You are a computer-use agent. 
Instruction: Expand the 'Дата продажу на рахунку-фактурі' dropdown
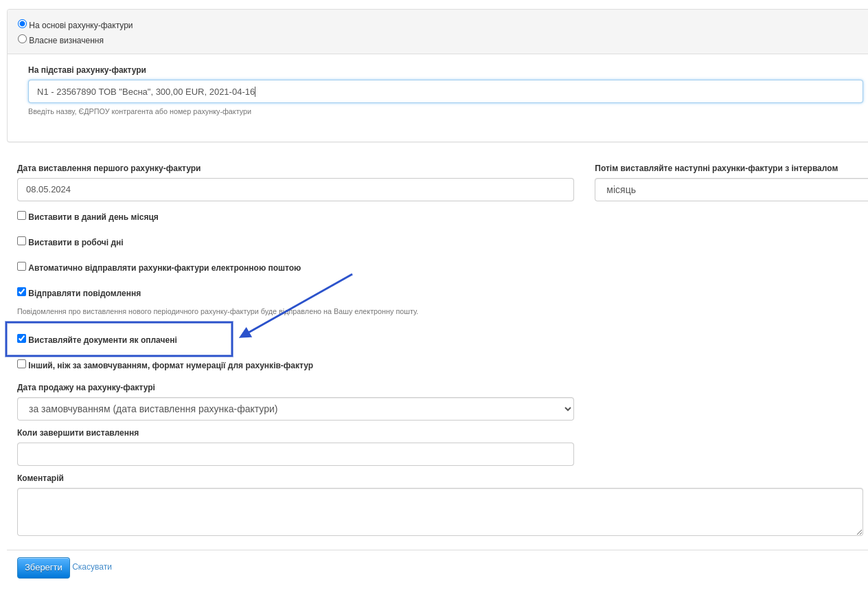295,409
